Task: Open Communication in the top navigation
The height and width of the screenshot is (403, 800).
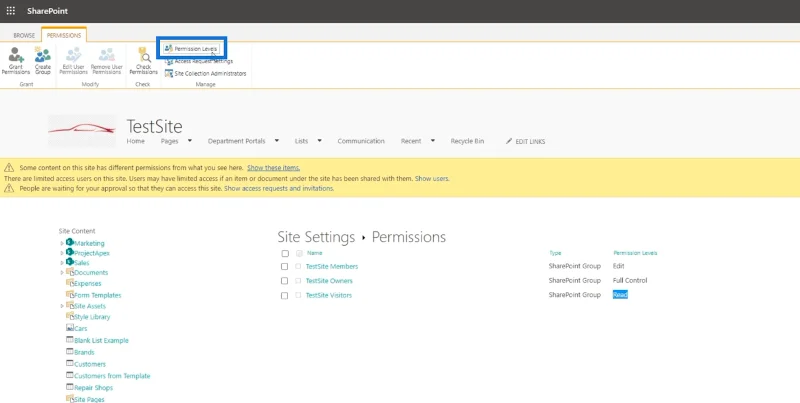Action: click(361, 141)
